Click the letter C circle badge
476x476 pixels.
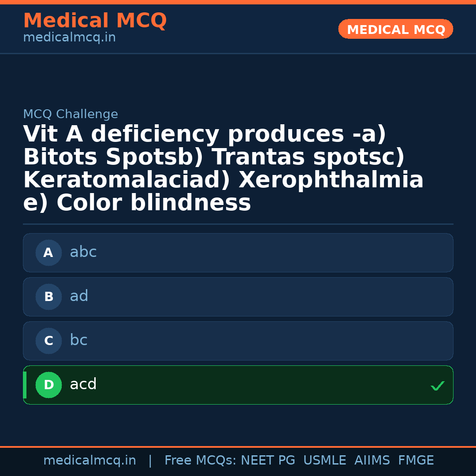(x=48, y=341)
